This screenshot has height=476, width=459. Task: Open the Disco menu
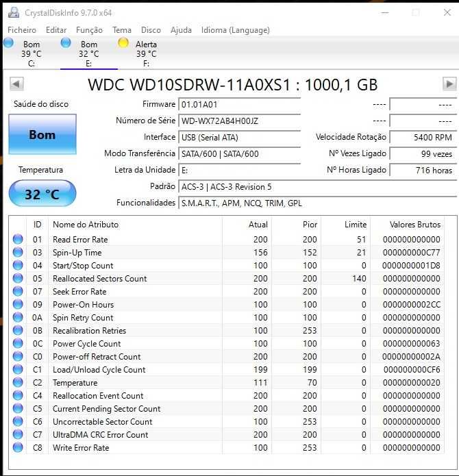tap(151, 30)
